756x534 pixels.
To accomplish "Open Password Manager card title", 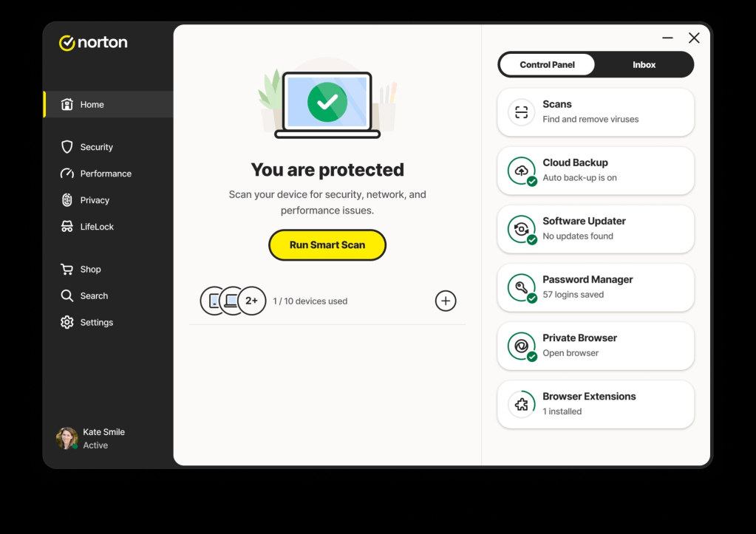I will [x=588, y=279].
